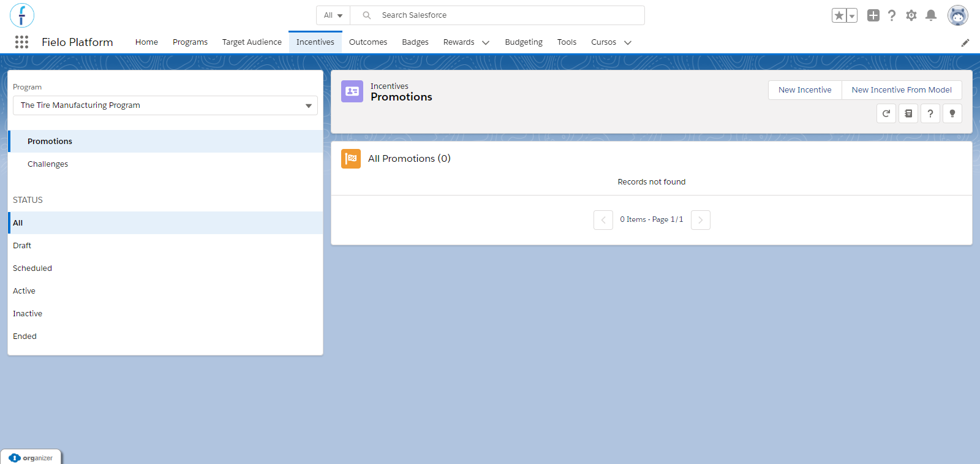Viewport: 980px width, 464px height.
Task: Select the Incentives tab
Action: tap(315, 42)
